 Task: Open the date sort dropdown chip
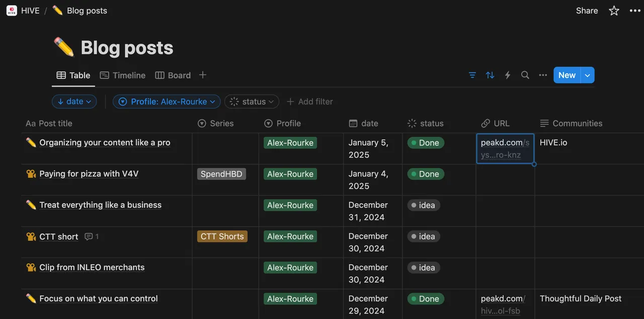coord(74,102)
